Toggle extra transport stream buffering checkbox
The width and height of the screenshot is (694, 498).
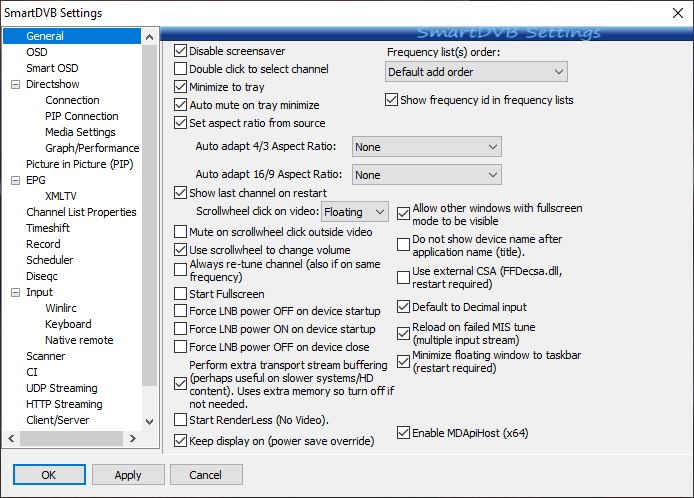180,384
